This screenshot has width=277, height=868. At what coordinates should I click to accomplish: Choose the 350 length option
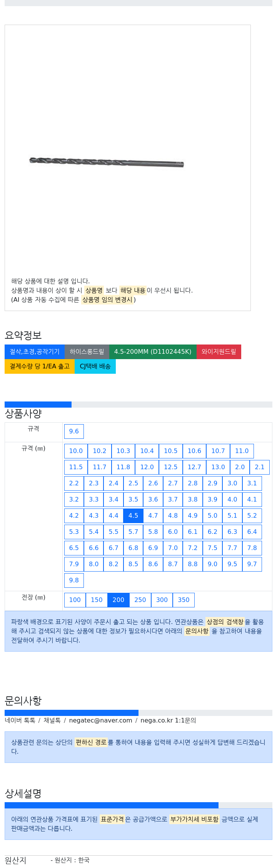[x=184, y=600]
